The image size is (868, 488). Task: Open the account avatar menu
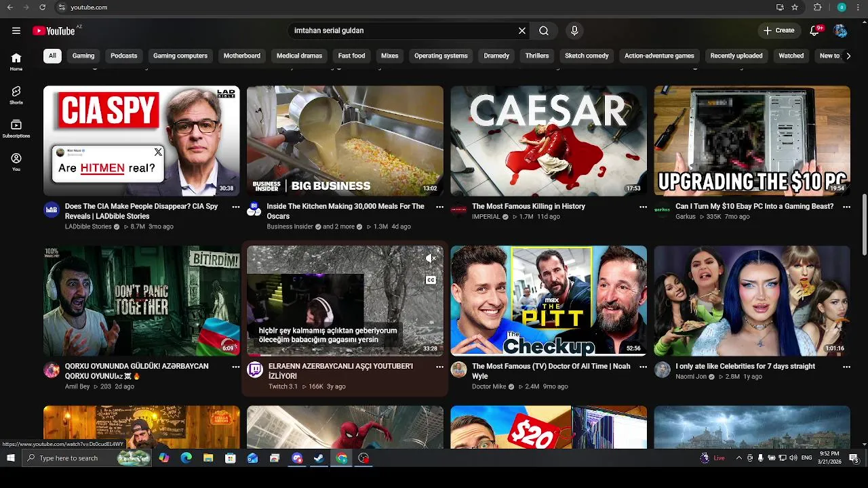[840, 30]
